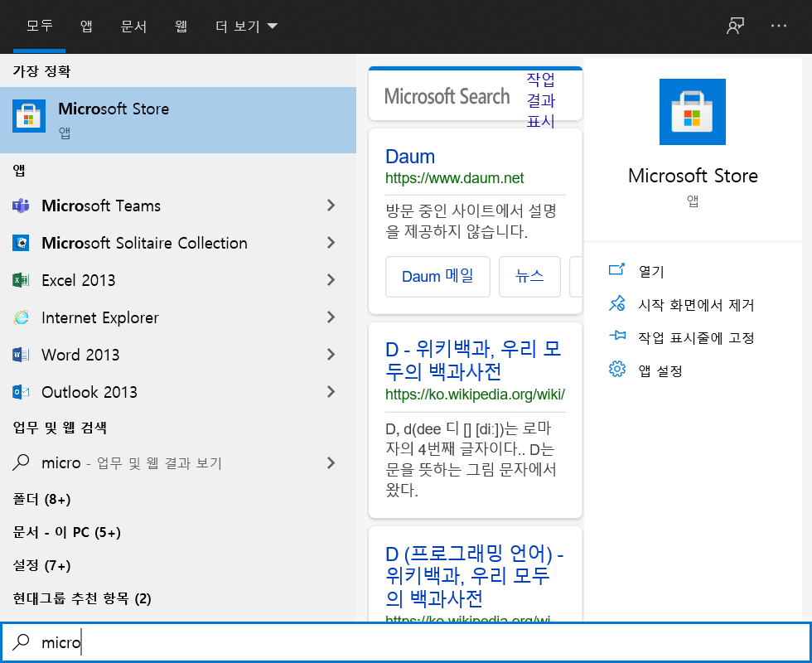Click the Microsoft Search header text
The width and height of the screenshot is (812, 663).
pyautogui.click(x=447, y=96)
